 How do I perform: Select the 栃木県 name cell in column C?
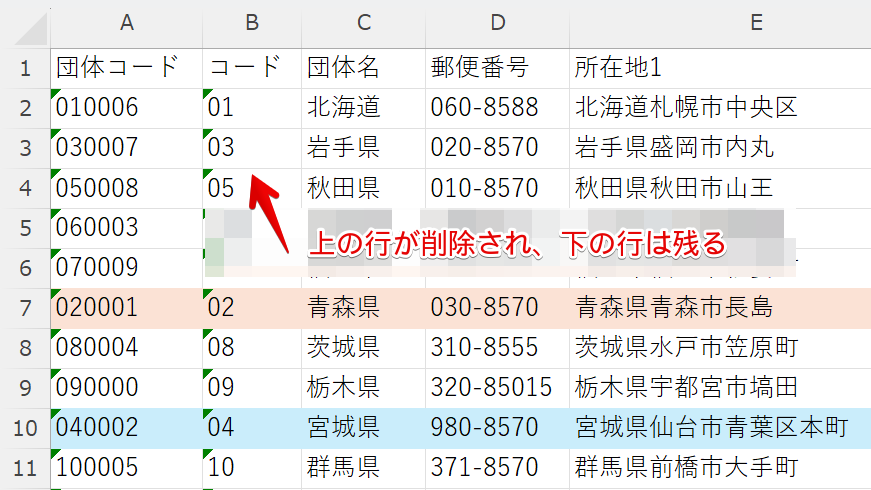tap(363, 389)
